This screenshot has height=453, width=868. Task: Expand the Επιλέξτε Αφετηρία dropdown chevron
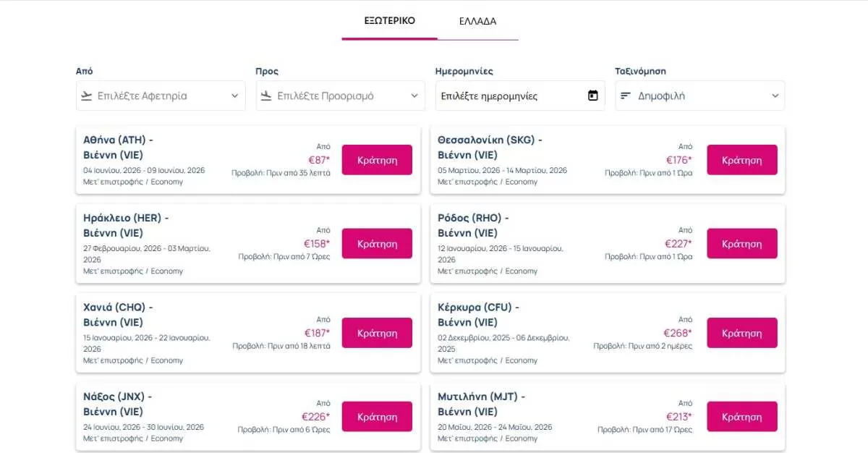point(234,96)
